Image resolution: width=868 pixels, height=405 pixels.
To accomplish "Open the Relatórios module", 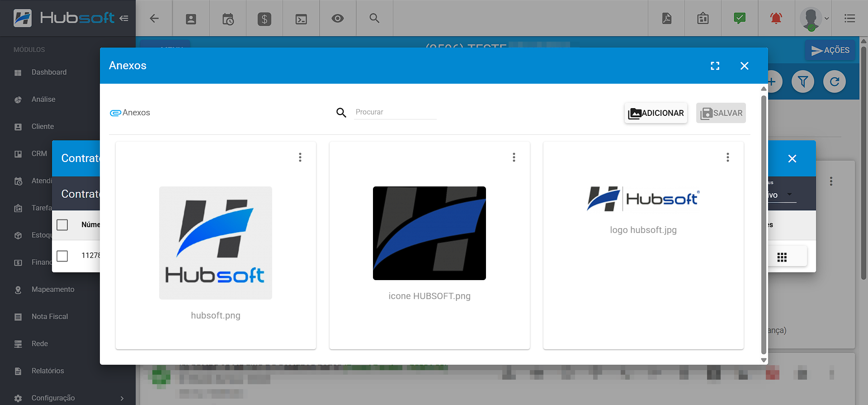I will click(48, 371).
